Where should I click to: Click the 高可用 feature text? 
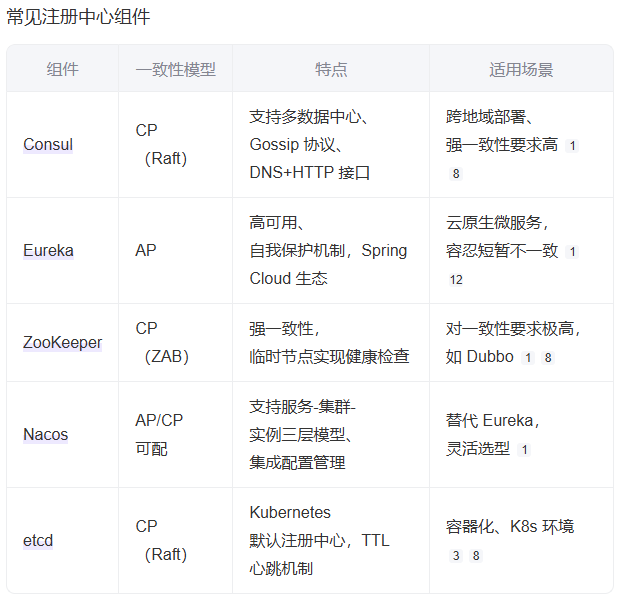click(x=274, y=223)
